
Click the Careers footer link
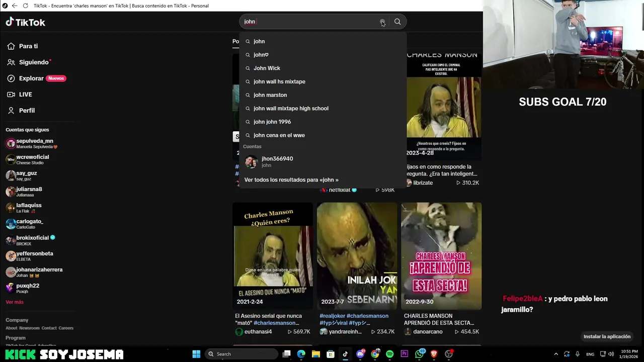(66, 328)
